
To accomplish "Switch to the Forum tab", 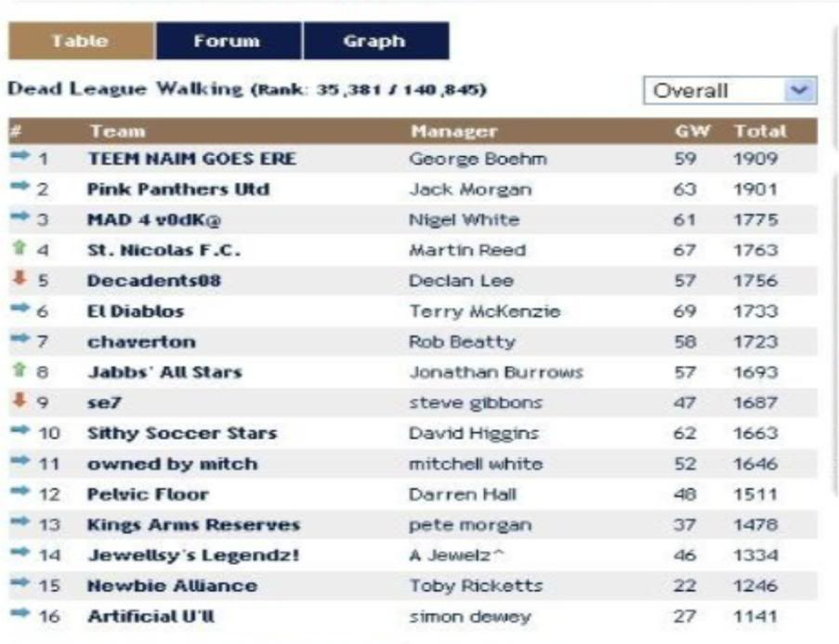I will (229, 42).
